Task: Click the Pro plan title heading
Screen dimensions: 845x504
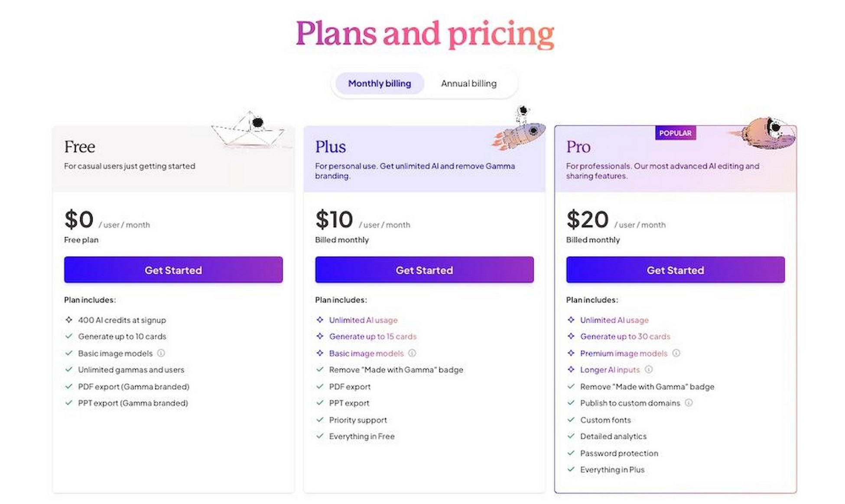Action: point(578,147)
